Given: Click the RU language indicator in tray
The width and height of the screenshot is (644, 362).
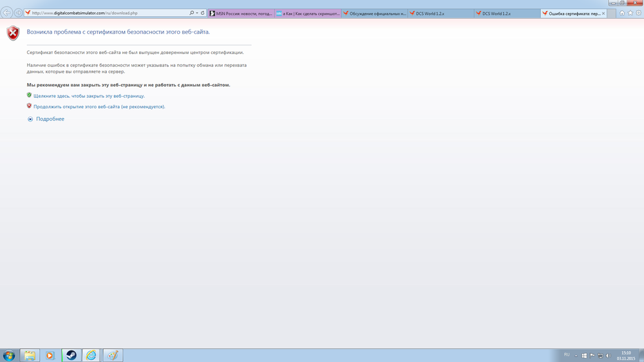Looking at the screenshot, I should [567, 355].
